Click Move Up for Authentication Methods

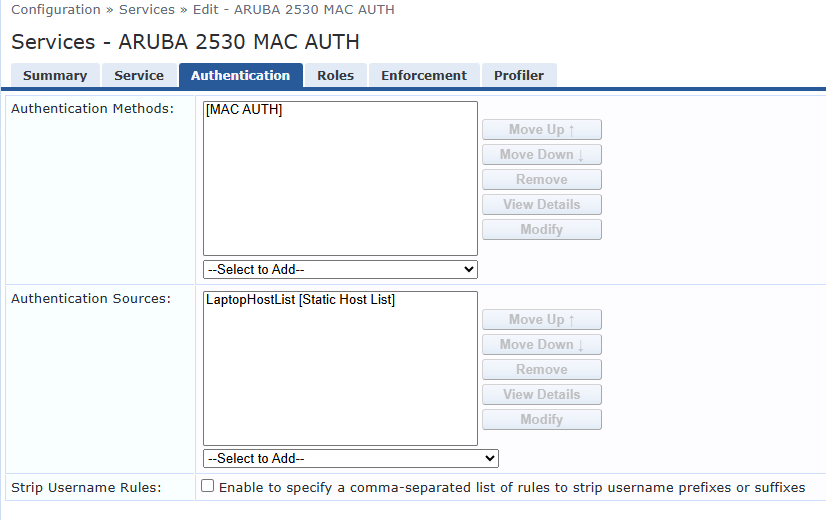pyautogui.click(x=542, y=130)
